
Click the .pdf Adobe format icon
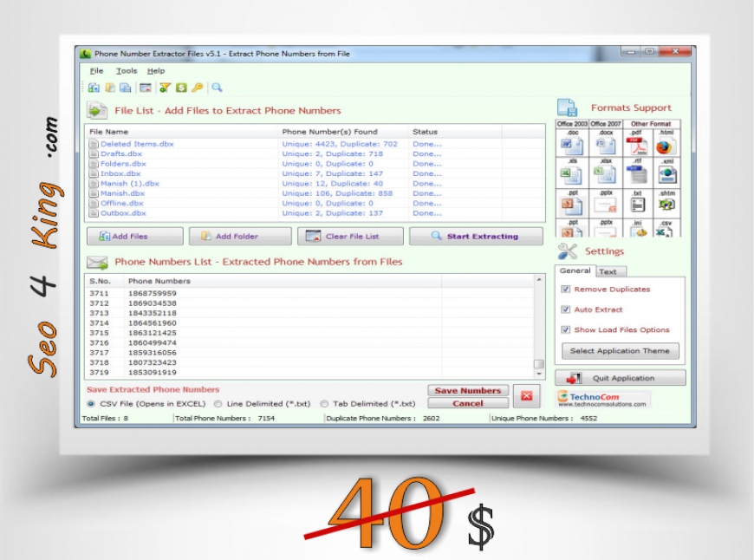tap(637, 146)
